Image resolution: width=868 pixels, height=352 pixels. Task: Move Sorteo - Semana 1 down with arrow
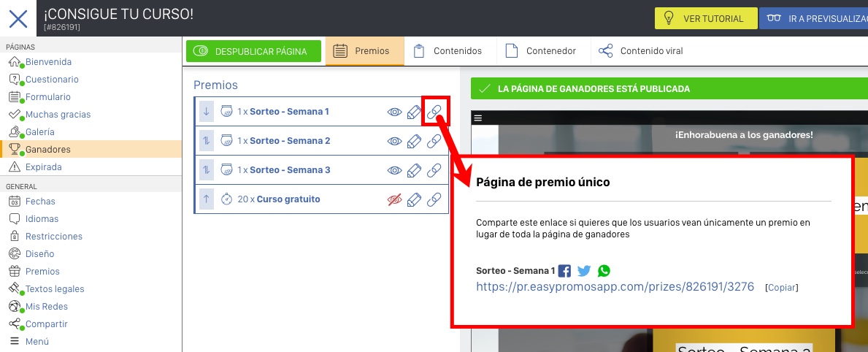pyautogui.click(x=207, y=112)
